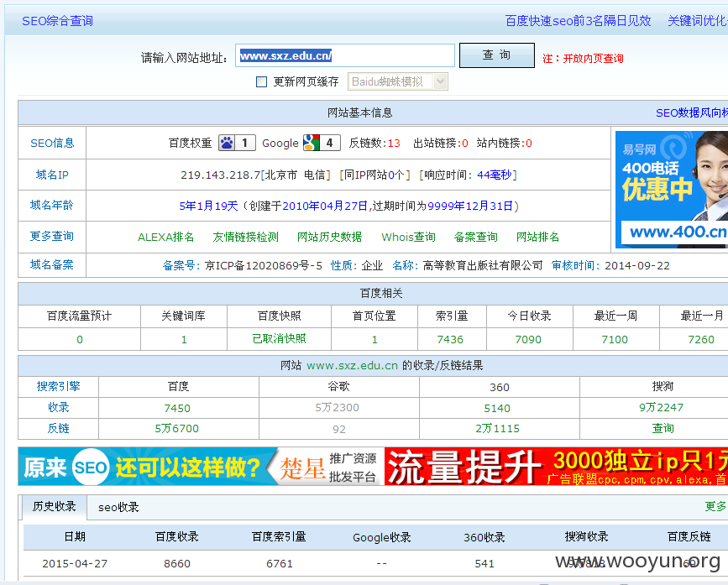Click the 域名备案 row label

[x=52, y=265]
